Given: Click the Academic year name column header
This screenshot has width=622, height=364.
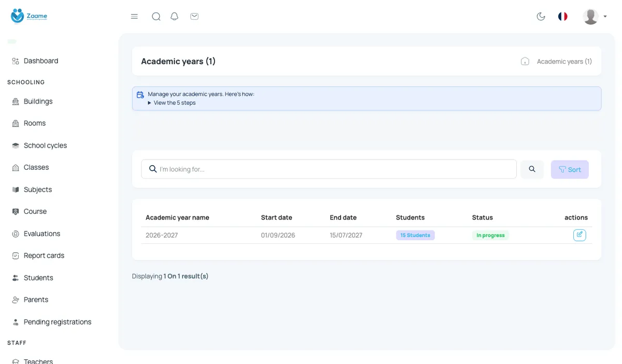Looking at the screenshot, I should [177, 217].
